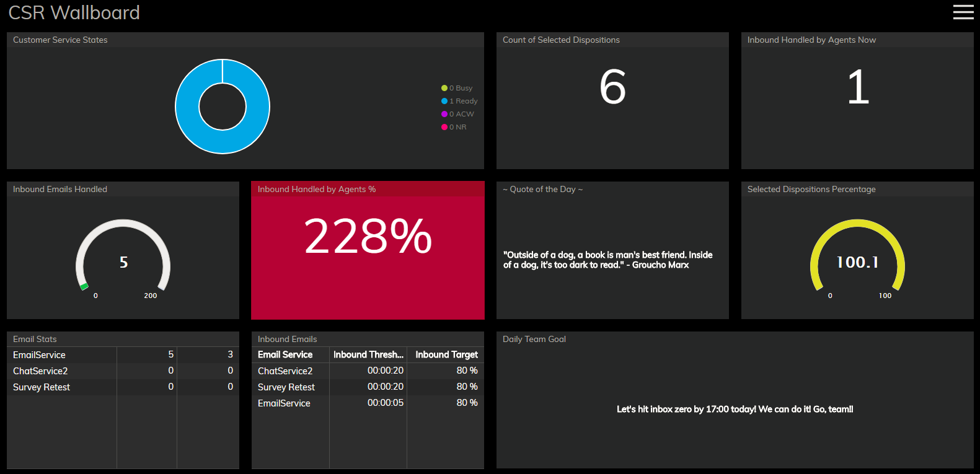This screenshot has width=980, height=474.
Task: Click the 100.1 gauge value
Action: [858, 262]
